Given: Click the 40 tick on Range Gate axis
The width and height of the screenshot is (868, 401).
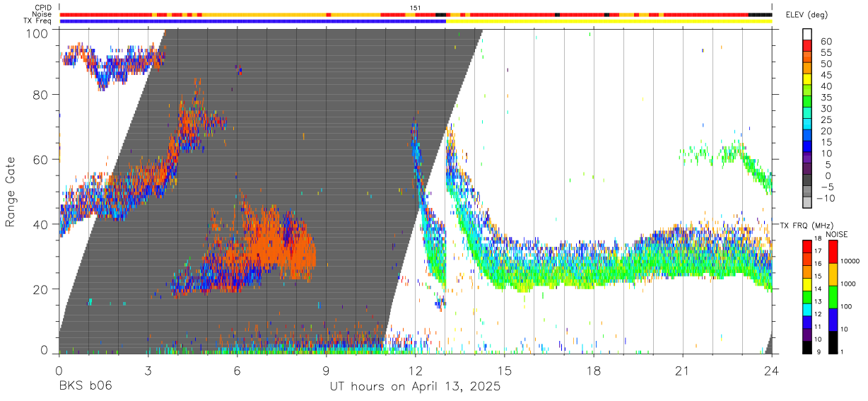Looking at the screenshot, I should pyautogui.click(x=40, y=224).
